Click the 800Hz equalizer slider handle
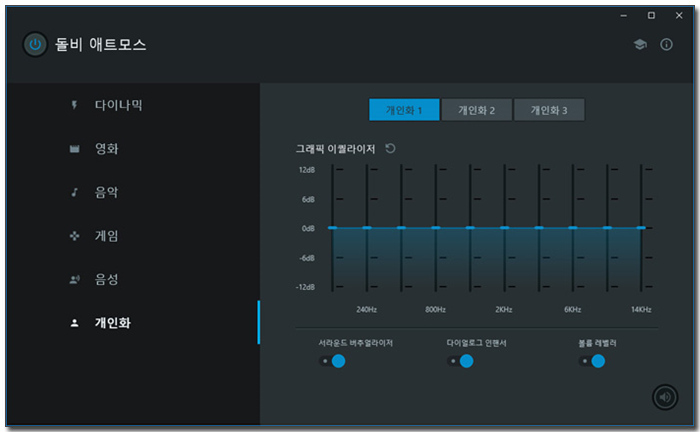 (436, 228)
